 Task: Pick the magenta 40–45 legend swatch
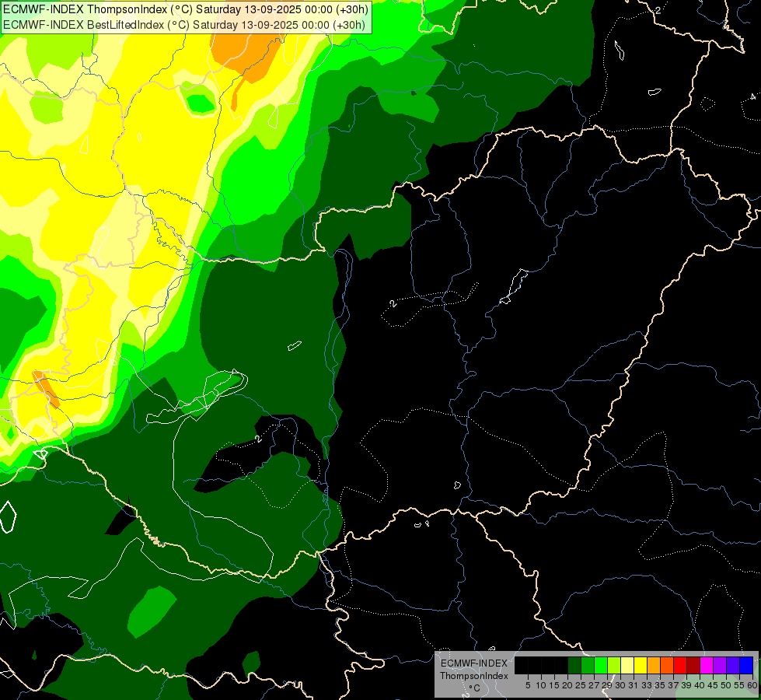(706, 666)
